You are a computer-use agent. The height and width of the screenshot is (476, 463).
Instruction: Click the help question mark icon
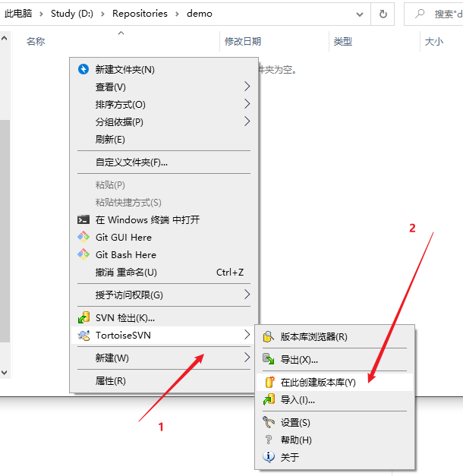point(269,440)
